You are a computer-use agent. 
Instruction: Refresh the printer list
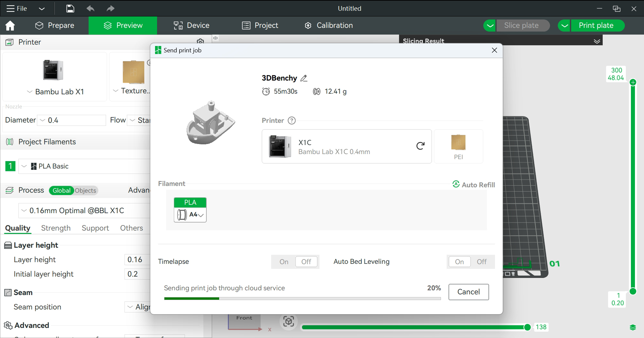pyautogui.click(x=420, y=146)
